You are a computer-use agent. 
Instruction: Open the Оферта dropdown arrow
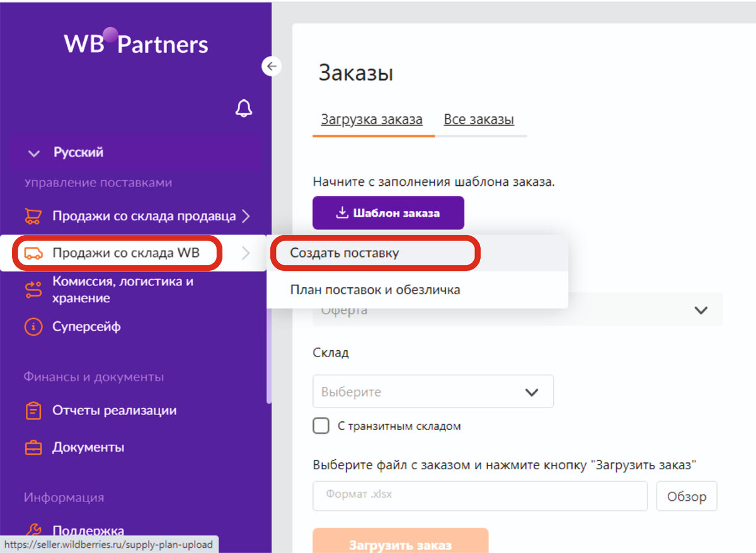tap(701, 310)
